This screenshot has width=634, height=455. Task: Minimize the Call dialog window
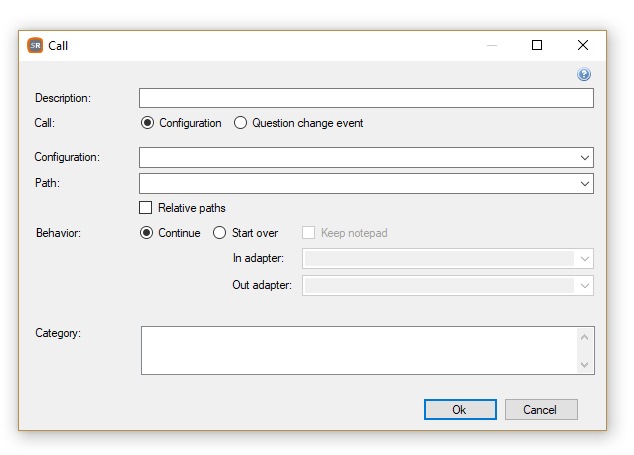coord(492,45)
